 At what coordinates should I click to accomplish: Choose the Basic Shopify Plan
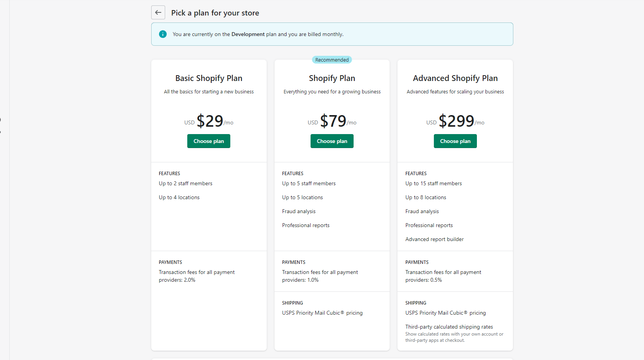[x=209, y=141]
